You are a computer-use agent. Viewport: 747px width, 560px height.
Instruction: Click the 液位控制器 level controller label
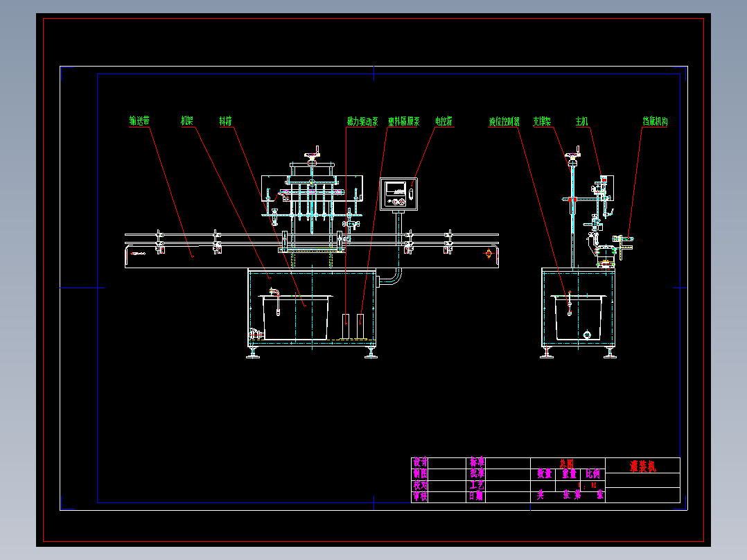pos(504,121)
